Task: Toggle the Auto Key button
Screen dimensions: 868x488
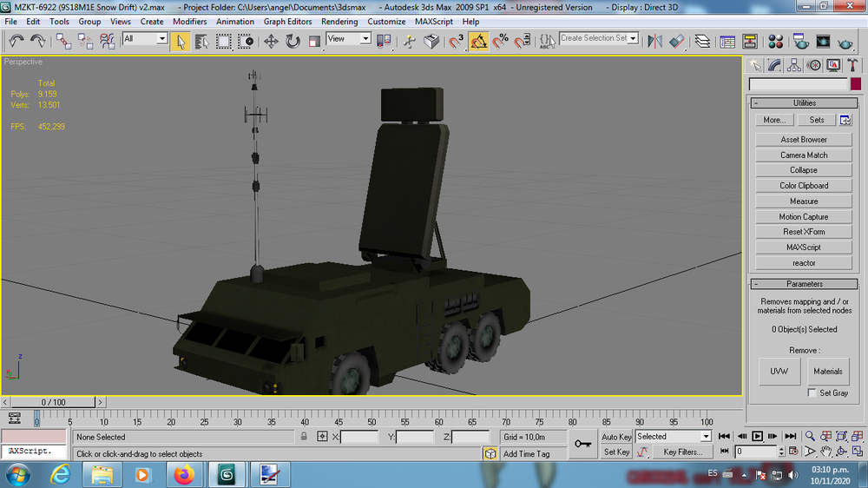Action: 616,437
